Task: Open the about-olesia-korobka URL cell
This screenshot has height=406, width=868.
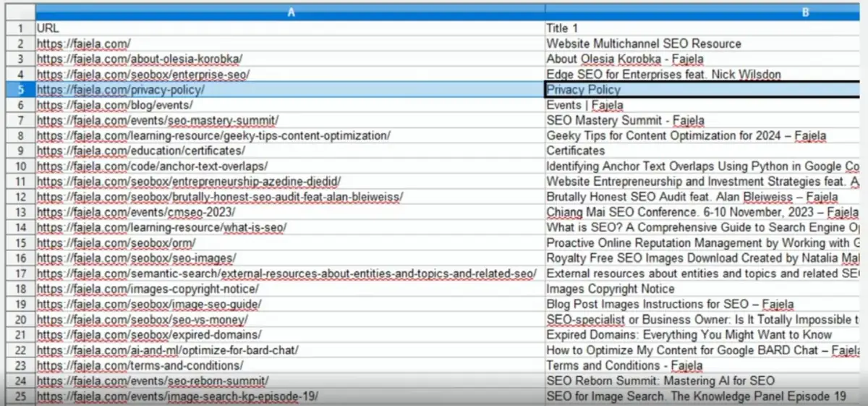Action: coord(140,59)
